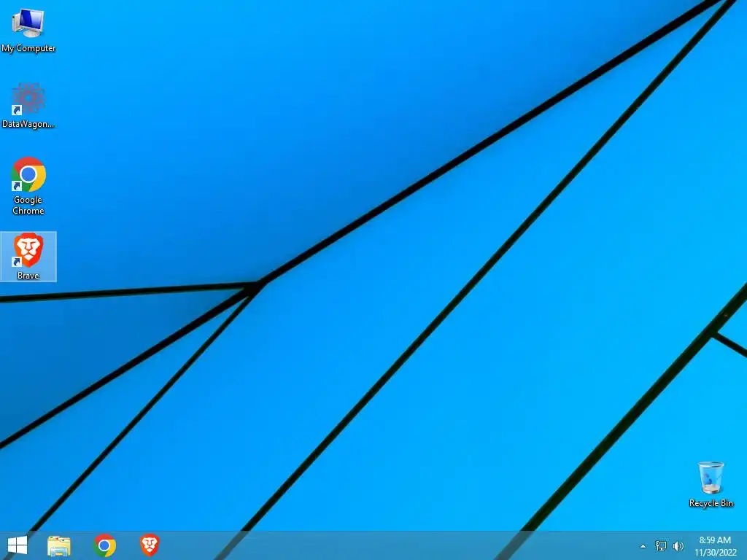Open the Windows Start button
This screenshot has width=747, height=560.
tap(18, 545)
